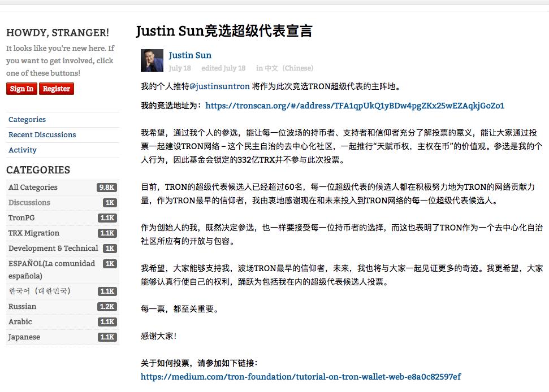
Task: Click the 1.1K badge beside TronPG
Action: [x=107, y=218]
